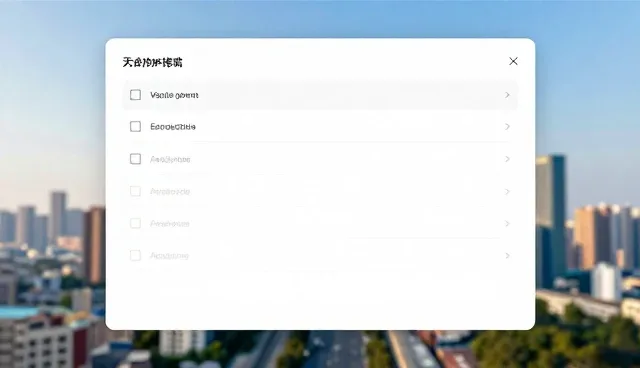
Task: Select the faded label of the fourth row
Action: (170, 191)
